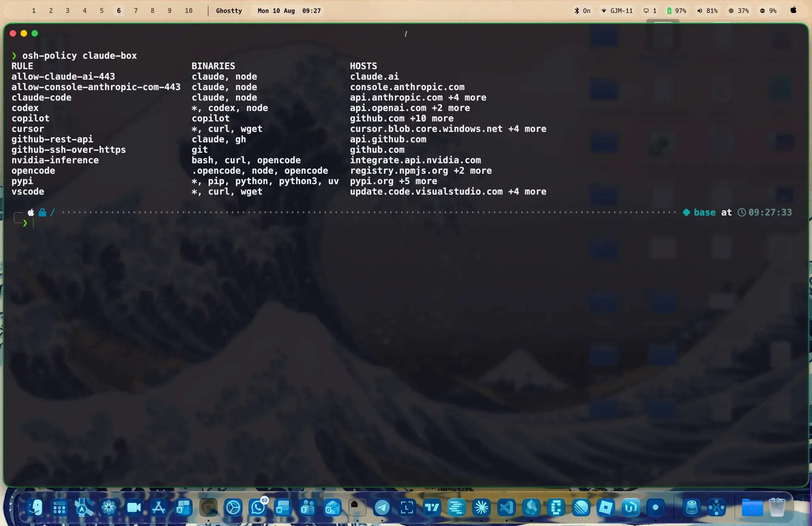Click in terminal prompt input line
Viewport: 812px width, 526px height.
click(x=406, y=223)
